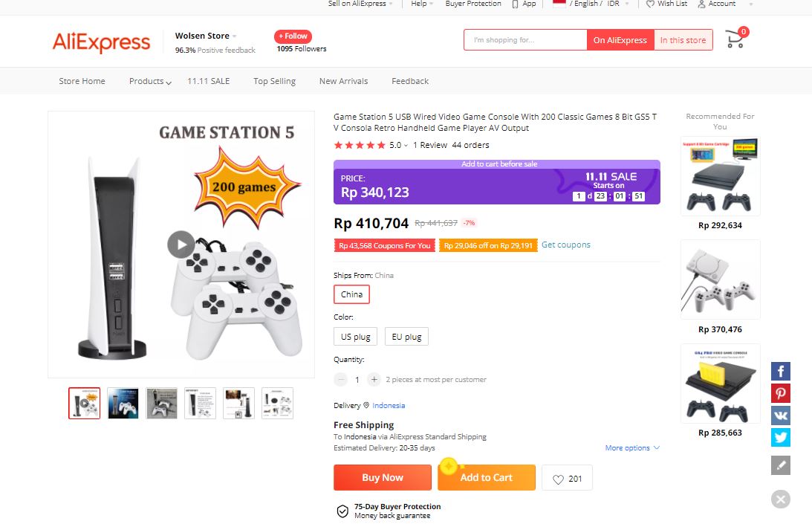The height and width of the screenshot is (527, 812).
Task: Open the App download menu
Action: 524,4
